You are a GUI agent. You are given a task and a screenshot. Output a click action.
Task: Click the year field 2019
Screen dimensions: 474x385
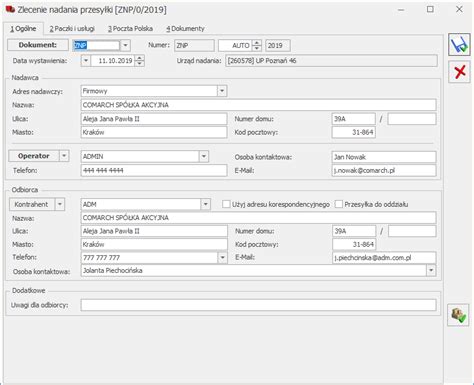point(278,45)
